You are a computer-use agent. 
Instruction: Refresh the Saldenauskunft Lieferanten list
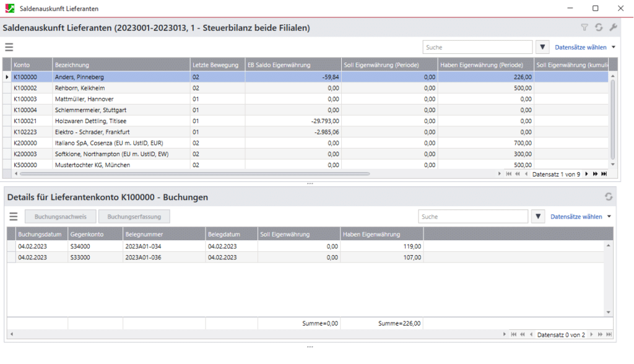coord(599,27)
